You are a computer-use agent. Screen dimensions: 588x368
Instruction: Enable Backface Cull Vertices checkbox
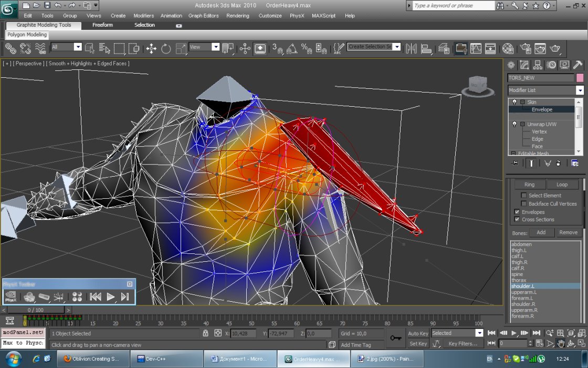(524, 203)
